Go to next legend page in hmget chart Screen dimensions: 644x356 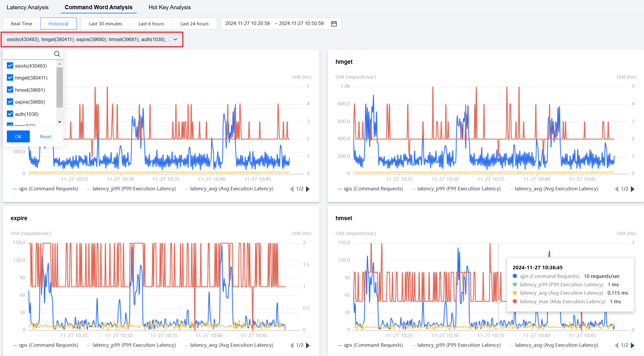click(x=633, y=189)
